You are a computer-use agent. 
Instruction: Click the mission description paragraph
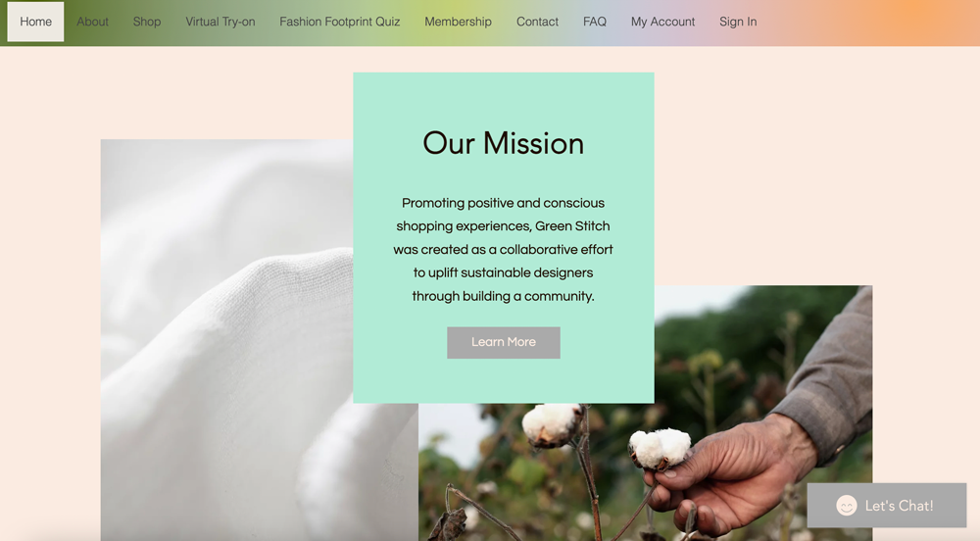pyautogui.click(x=503, y=249)
